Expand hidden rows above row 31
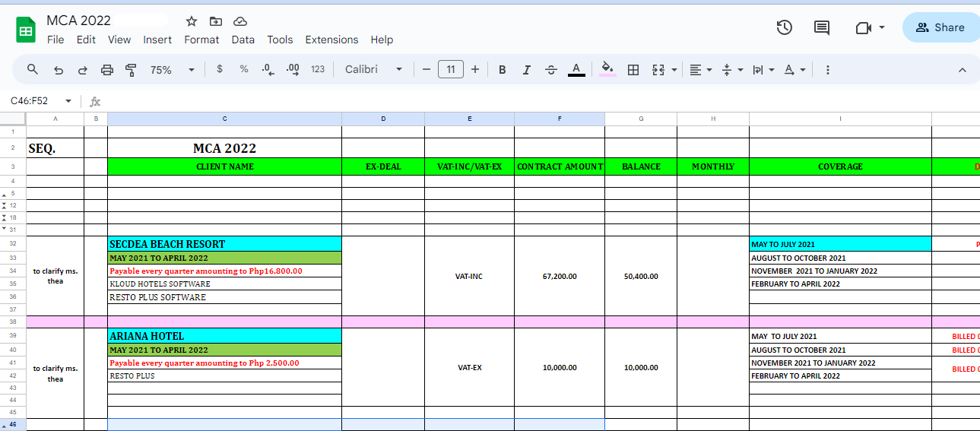This screenshot has width=980, height=431. point(5,228)
